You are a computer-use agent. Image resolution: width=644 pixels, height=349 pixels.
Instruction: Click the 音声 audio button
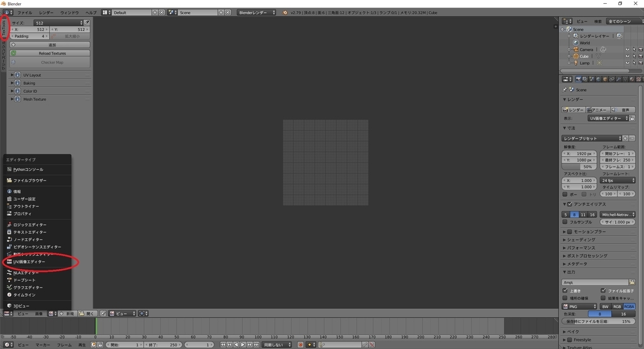pos(623,110)
